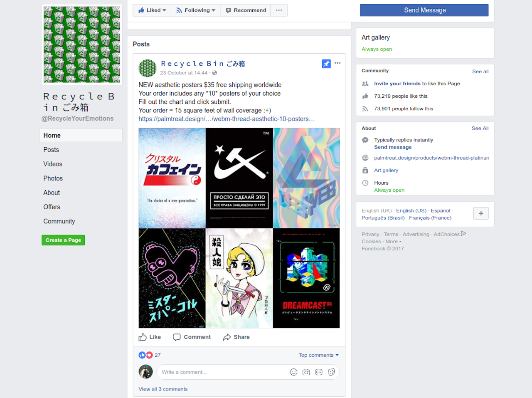This screenshot has height=398, width=532.
Task: Insert a GIF into the comment
Action: [319, 372]
